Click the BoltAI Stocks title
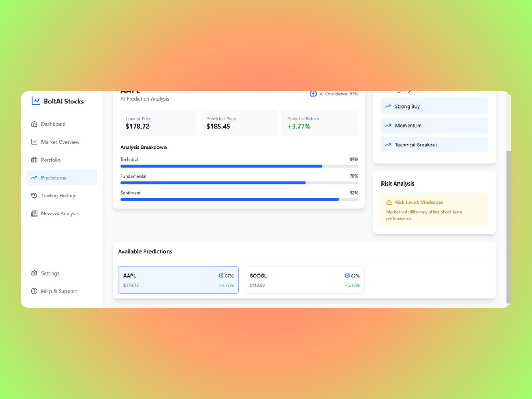 pyautogui.click(x=63, y=101)
